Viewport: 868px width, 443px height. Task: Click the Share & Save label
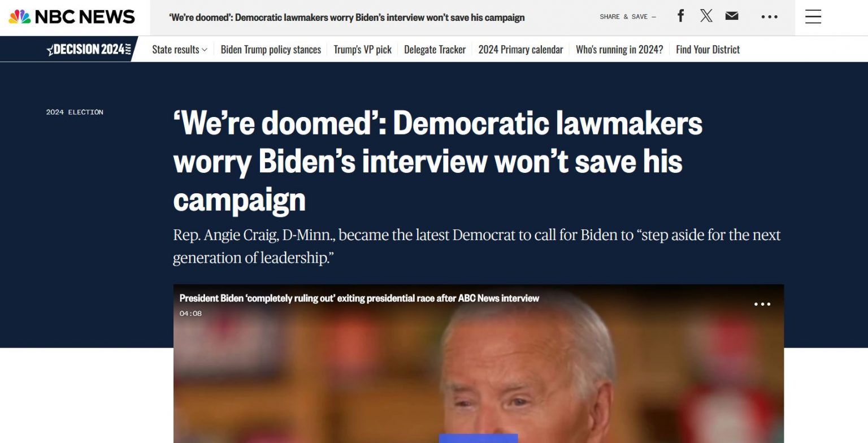[x=628, y=16]
